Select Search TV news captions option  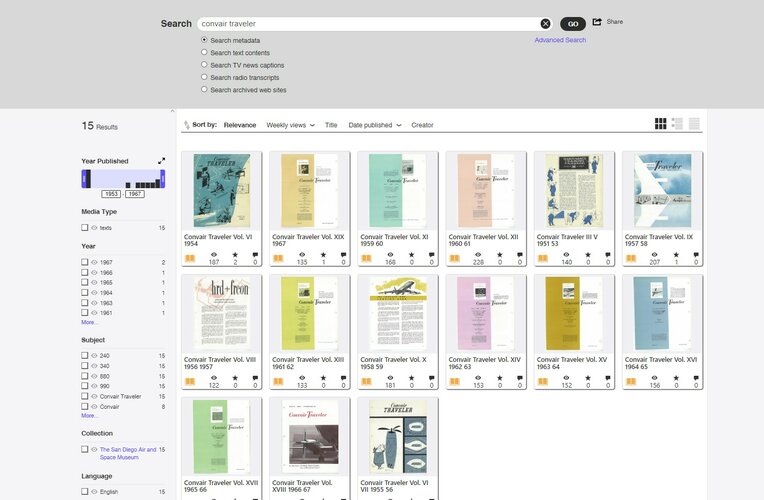tap(204, 64)
